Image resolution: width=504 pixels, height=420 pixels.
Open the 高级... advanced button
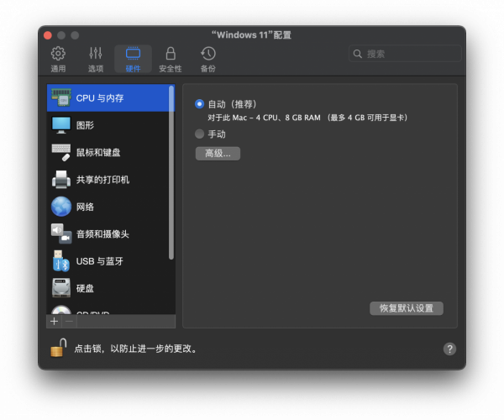point(218,154)
